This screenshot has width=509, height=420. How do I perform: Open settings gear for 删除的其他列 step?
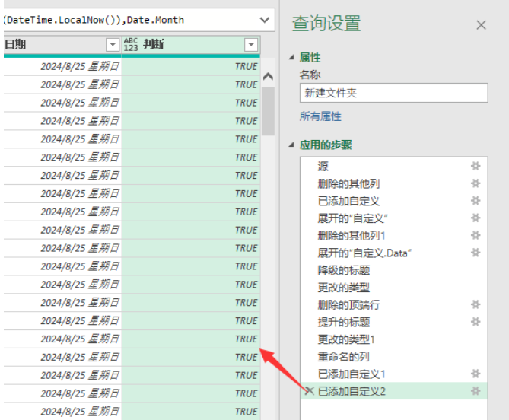point(476,183)
